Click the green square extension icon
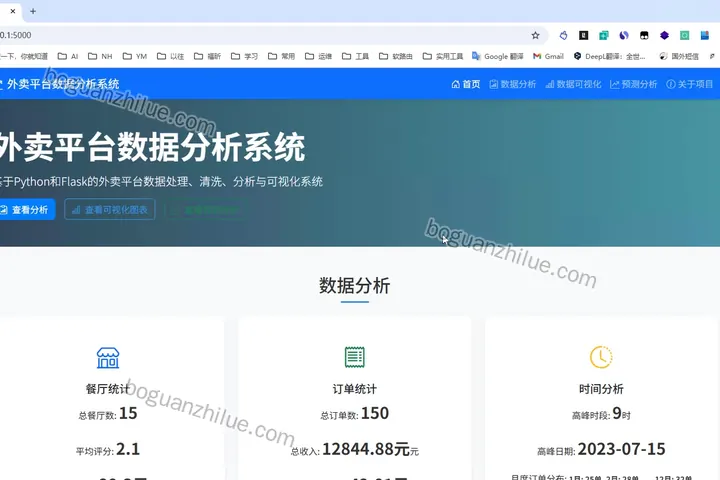Screen dimensions: 720x480 685,35
